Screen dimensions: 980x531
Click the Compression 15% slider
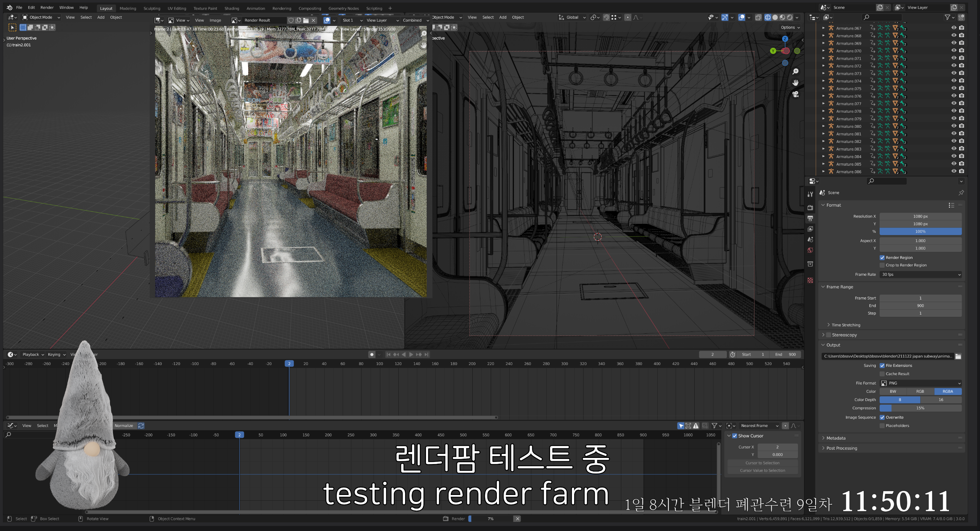pos(920,408)
